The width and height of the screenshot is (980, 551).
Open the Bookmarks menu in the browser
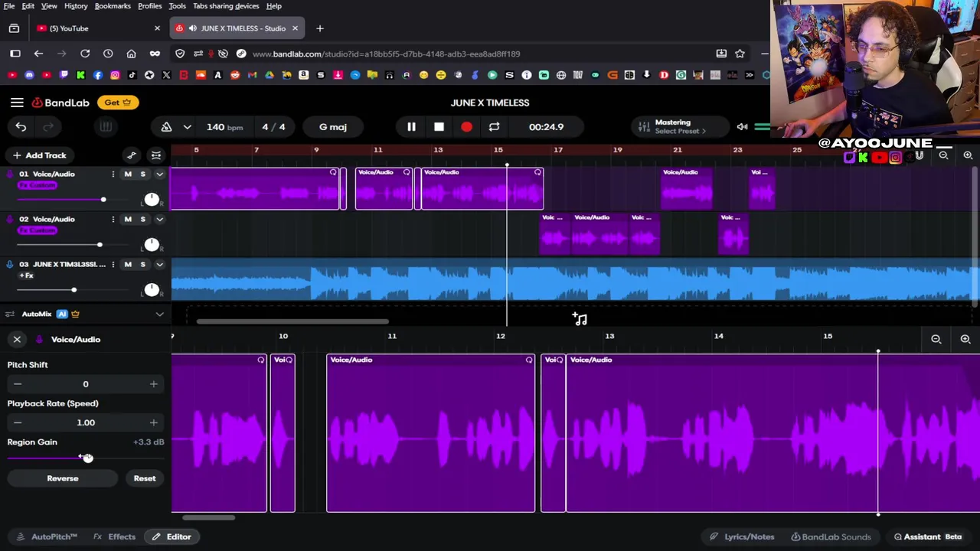click(113, 6)
